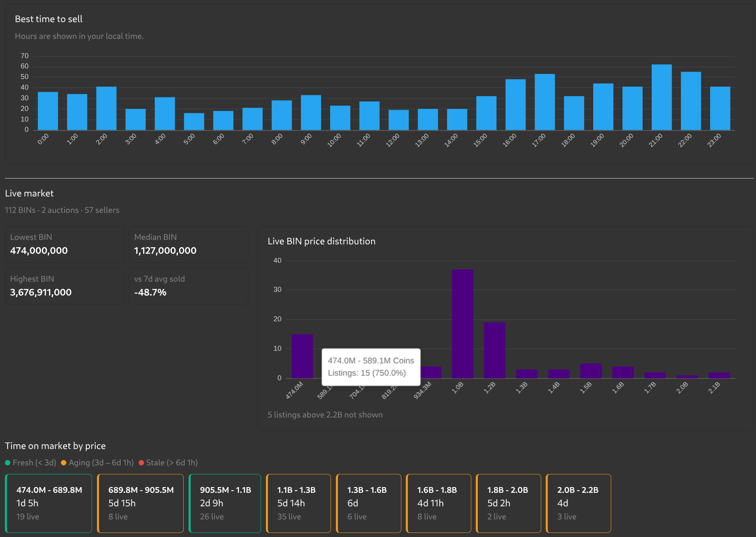Click the Lowest BIN stat card
The width and height of the screenshot is (756, 537).
coord(65,244)
